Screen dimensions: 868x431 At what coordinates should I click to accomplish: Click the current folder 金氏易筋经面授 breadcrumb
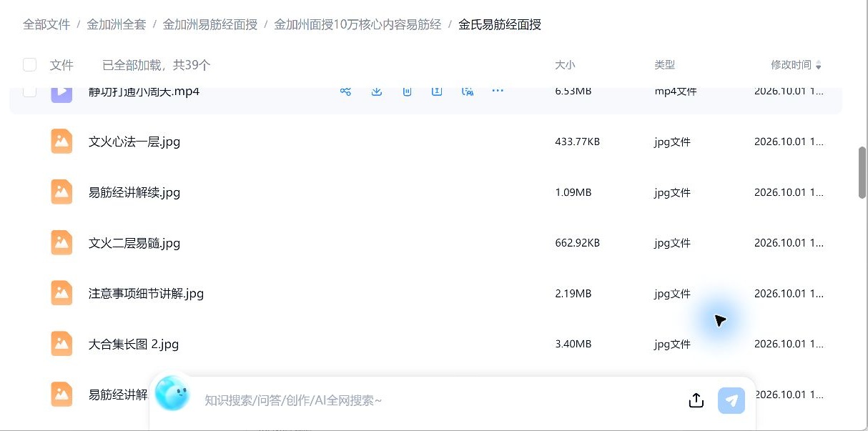(x=500, y=24)
